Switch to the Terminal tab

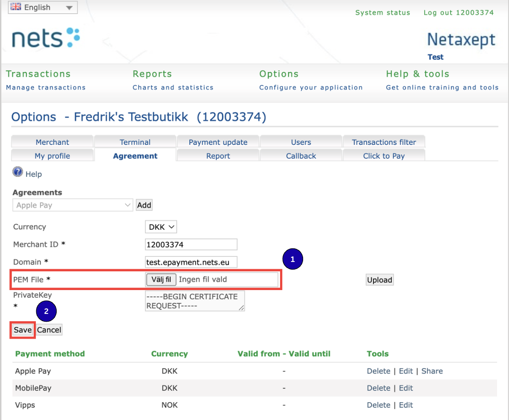(x=135, y=142)
